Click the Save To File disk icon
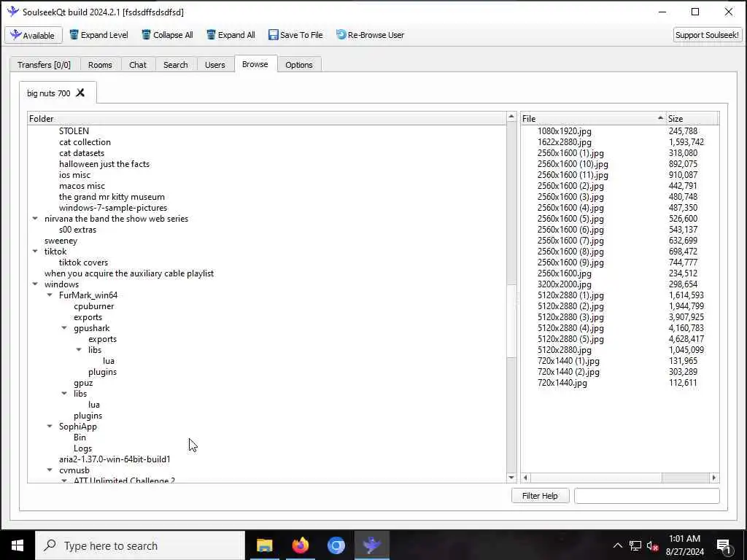Viewport: 747px width, 560px height. click(x=273, y=35)
